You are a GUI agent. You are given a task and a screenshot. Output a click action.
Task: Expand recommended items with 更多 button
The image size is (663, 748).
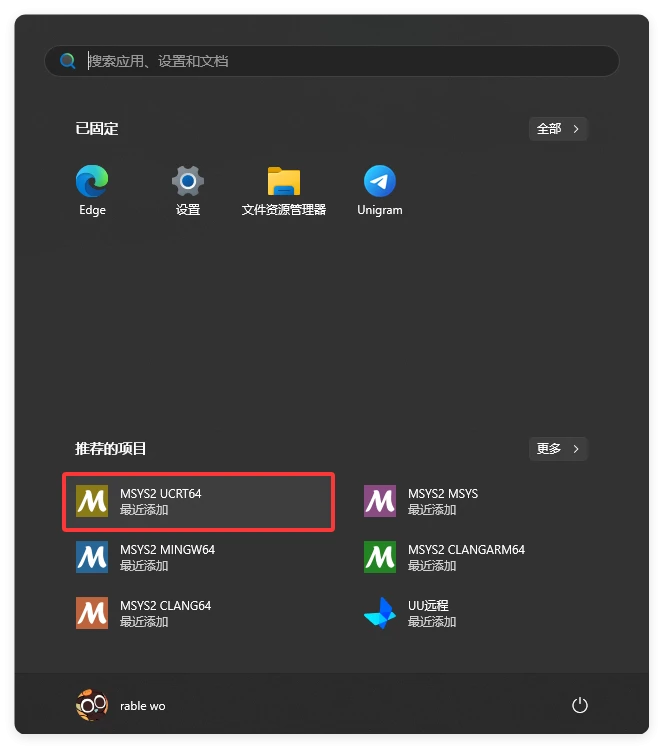[x=558, y=449]
